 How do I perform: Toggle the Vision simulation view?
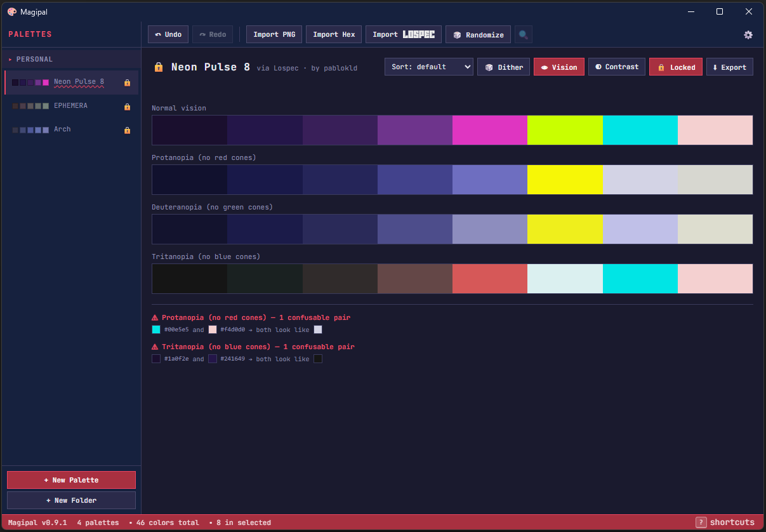click(x=559, y=67)
